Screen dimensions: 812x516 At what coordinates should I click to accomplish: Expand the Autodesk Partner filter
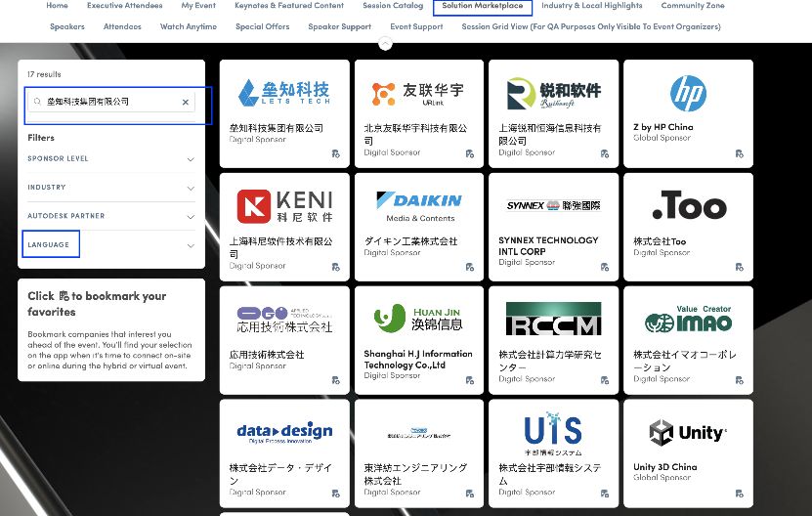pyautogui.click(x=191, y=216)
